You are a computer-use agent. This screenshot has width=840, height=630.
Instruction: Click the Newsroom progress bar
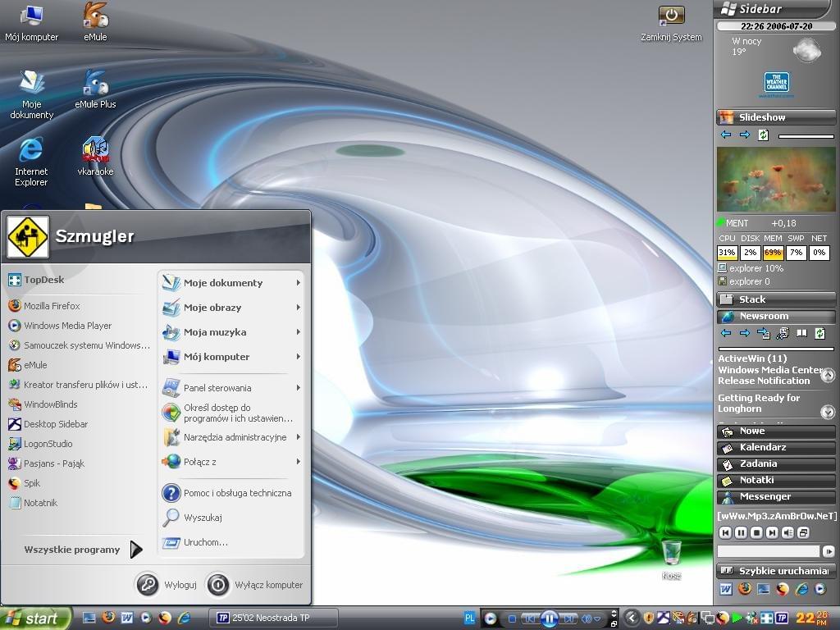coord(776,349)
